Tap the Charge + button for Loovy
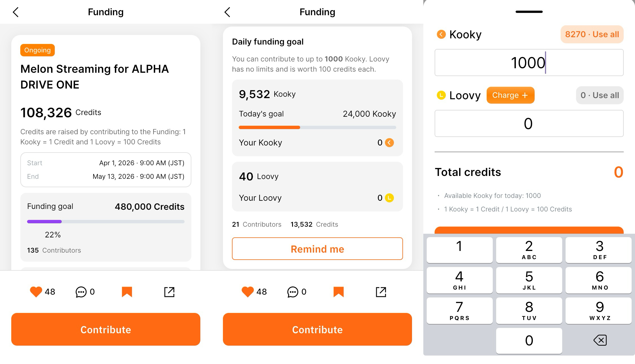The width and height of the screenshot is (635, 364). point(510,95)
